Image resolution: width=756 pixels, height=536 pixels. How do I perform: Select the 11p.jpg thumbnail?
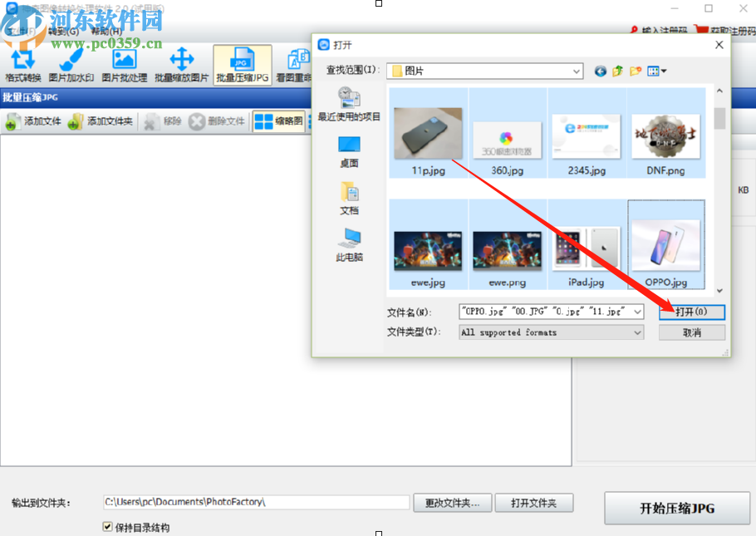428,134
